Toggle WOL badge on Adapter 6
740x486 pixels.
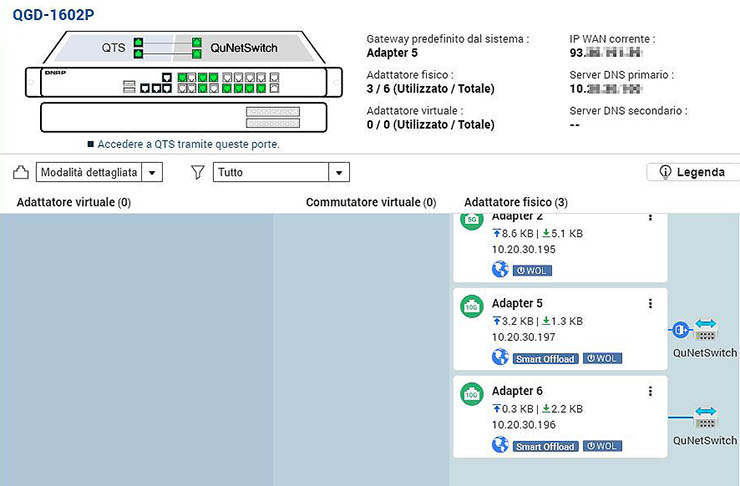pyautogui.click(x=602, y=445)
